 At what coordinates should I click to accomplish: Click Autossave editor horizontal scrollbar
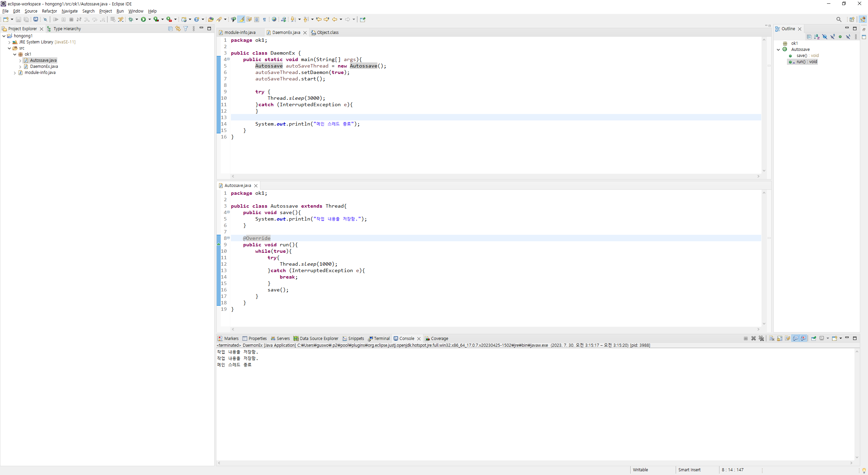coord(495,329)
